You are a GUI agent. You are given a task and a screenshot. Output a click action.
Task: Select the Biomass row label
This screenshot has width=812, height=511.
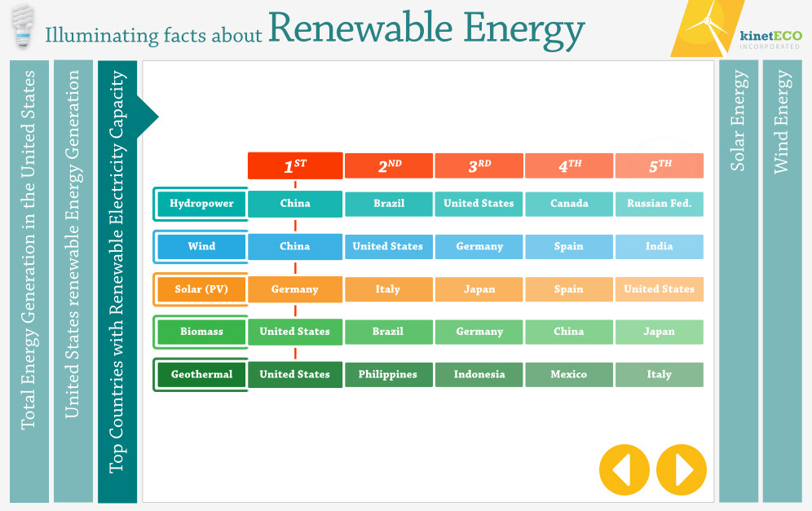tap(201, 332)
